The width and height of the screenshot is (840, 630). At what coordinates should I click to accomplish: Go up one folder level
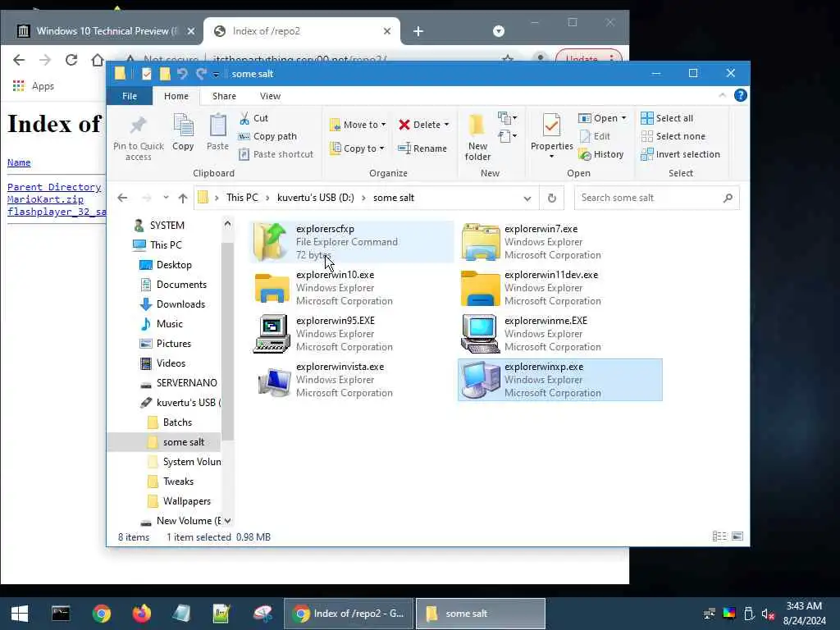pyautogui.click(x=183, y=199)
